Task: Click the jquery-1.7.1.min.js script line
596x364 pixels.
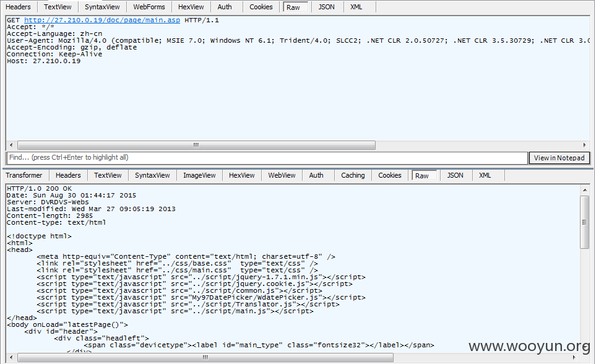Action: tap(201, 277)
